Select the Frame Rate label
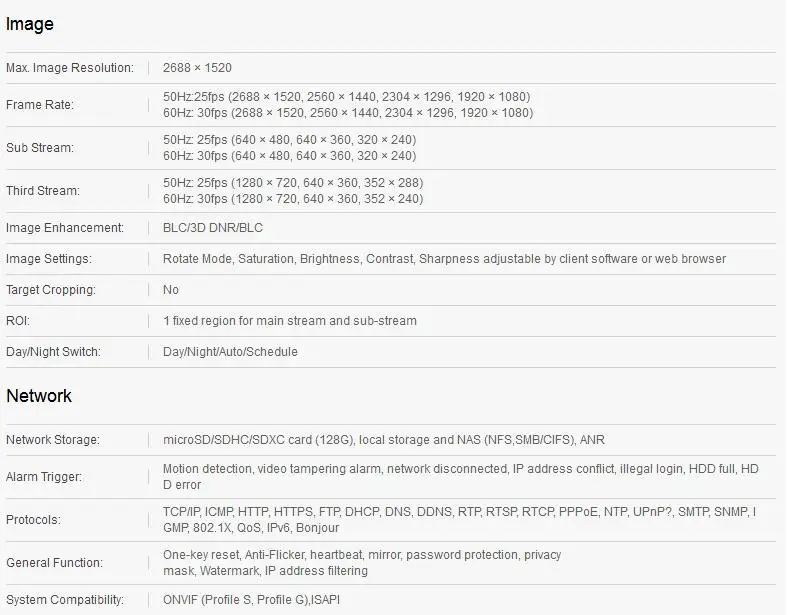789x615 pixels. pos(40,105)
